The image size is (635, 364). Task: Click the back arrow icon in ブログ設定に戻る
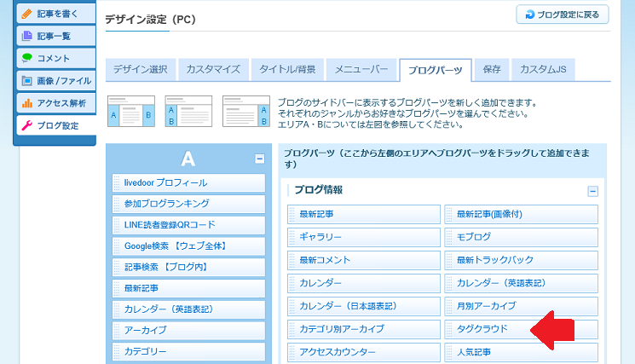point(529,15)
